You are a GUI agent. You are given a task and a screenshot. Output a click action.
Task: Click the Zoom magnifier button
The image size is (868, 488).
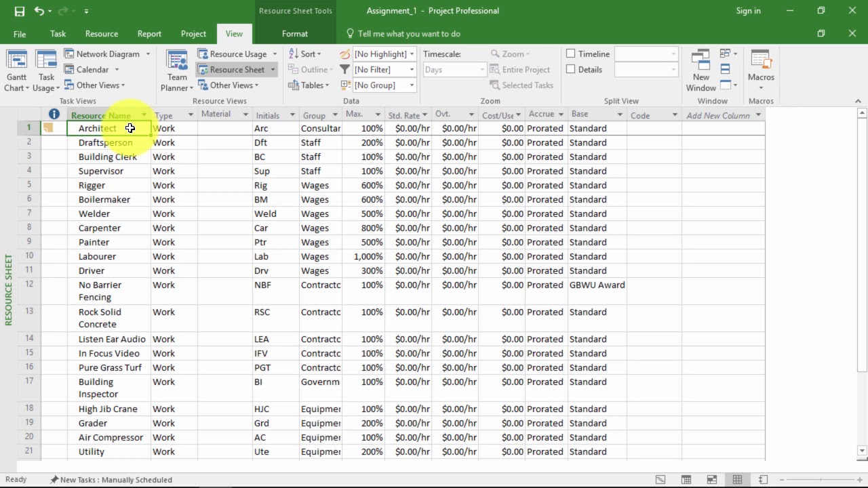coord(510,54)
